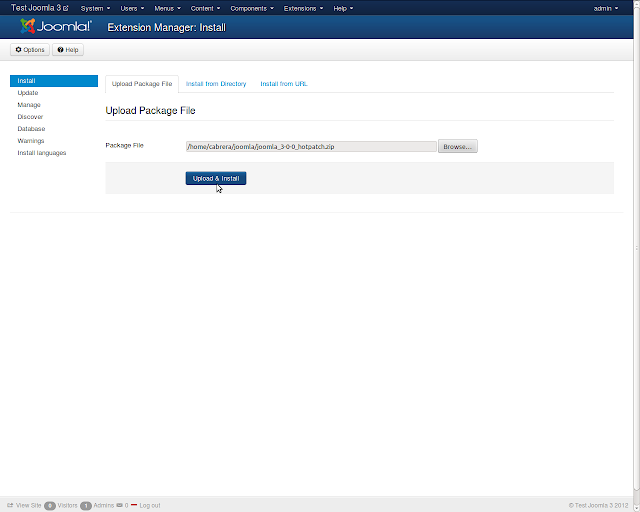640x512 pixels.
Task: Open the admin user dropdown
Action: coord(606,8)
